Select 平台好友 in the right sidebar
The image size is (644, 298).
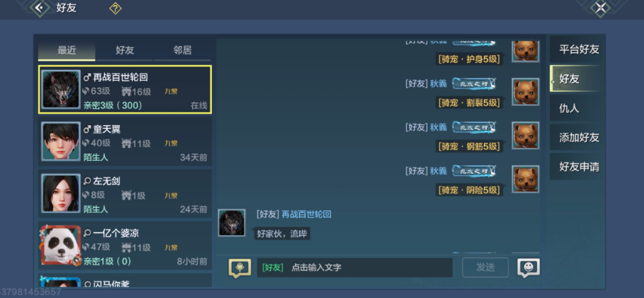pos(578,49)
